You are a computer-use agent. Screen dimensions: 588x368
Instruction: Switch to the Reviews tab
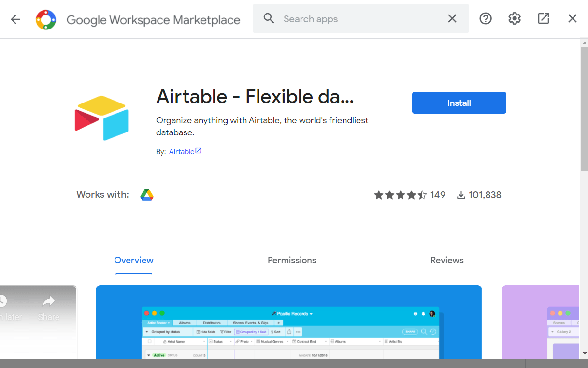pos(447,260)
